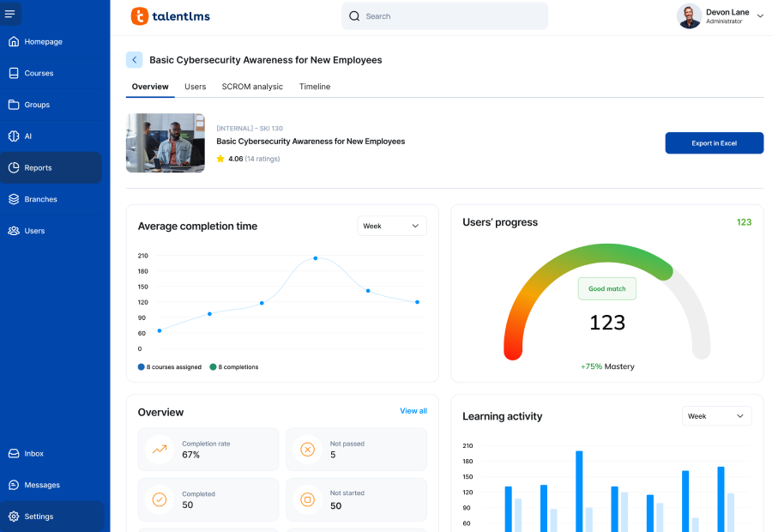The height and width of the screenshot is (532, 772).
Task: Select Branches in the sidebar
Action: (x=51, y=199)
